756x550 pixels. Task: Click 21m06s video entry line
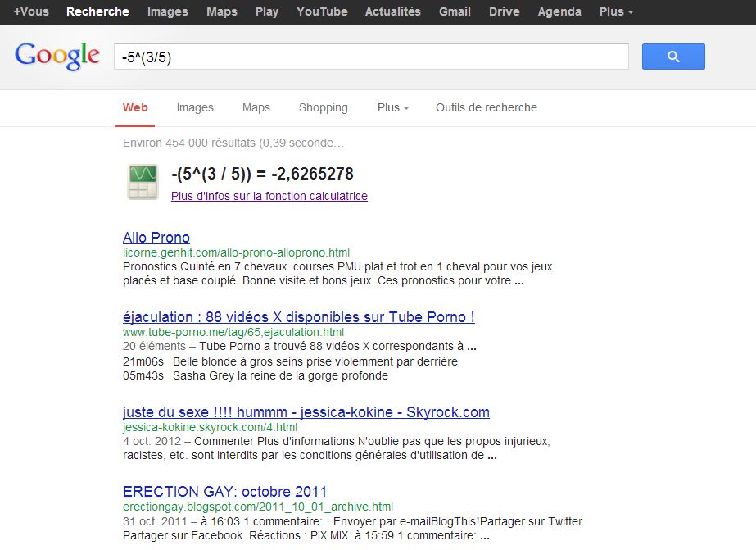290,361
